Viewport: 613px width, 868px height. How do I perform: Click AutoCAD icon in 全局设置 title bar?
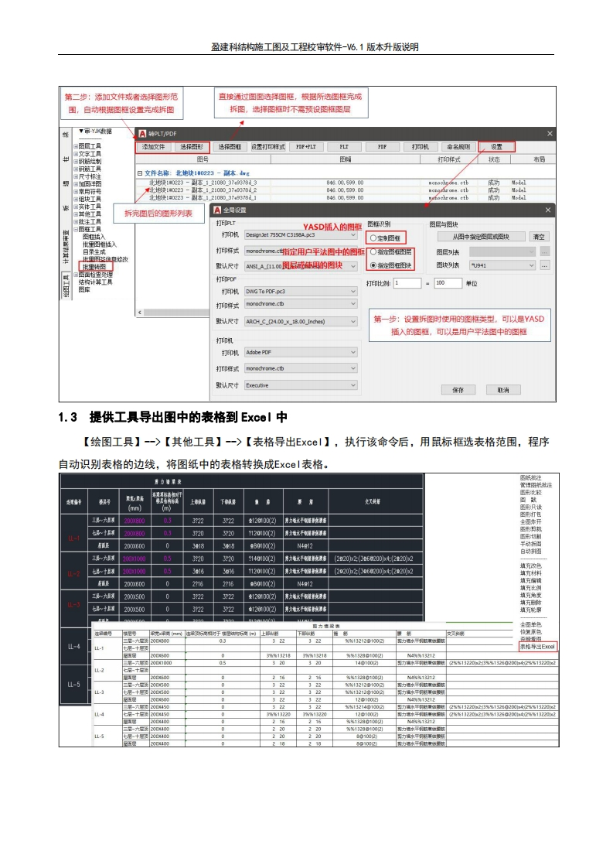click(217, 210)
